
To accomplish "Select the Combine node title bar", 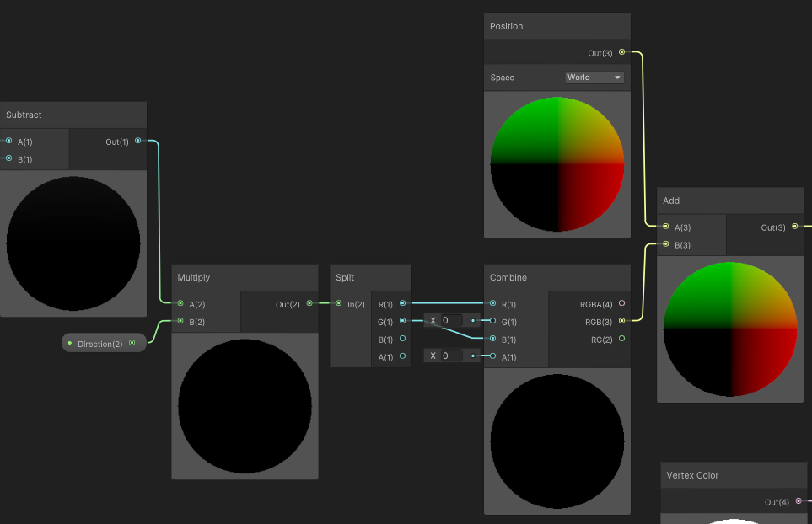I will pyautogui.click(x=557, y=277).
